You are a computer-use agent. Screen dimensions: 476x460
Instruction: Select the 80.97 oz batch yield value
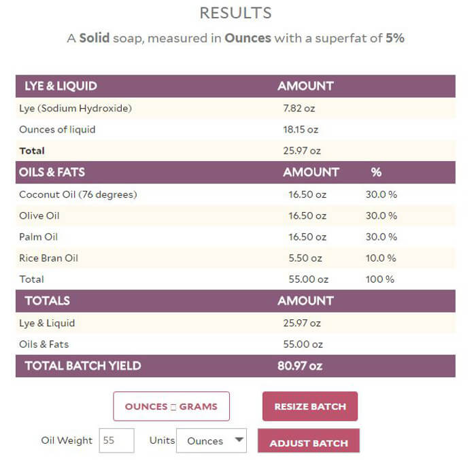pos(300,366)
